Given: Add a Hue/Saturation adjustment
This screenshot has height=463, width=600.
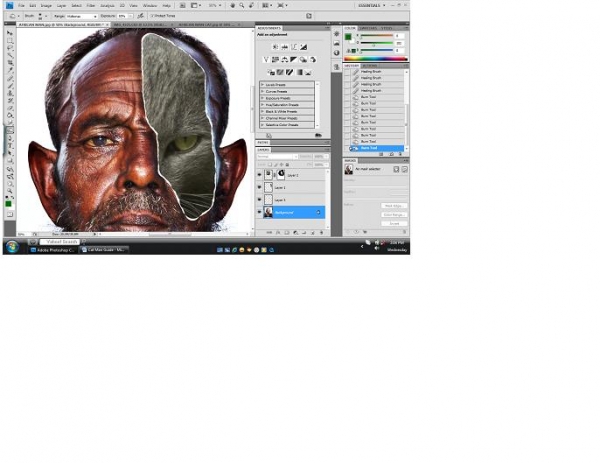Looking at the screenshot, I should 275,60.
